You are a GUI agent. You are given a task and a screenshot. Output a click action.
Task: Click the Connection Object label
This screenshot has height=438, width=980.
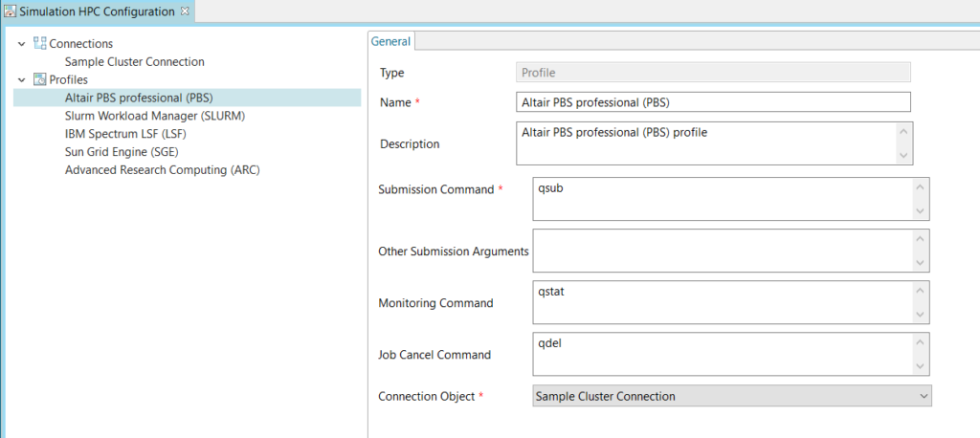(x=426, y=396)
